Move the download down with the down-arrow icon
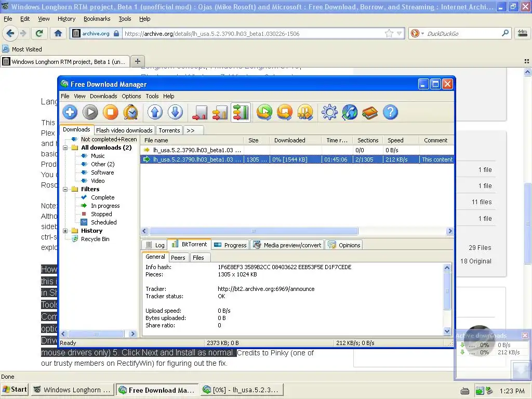 click(176, 112)
